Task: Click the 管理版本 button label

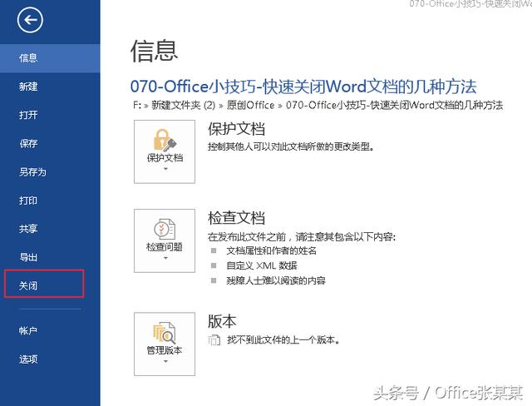Action: tap(165, 350)
